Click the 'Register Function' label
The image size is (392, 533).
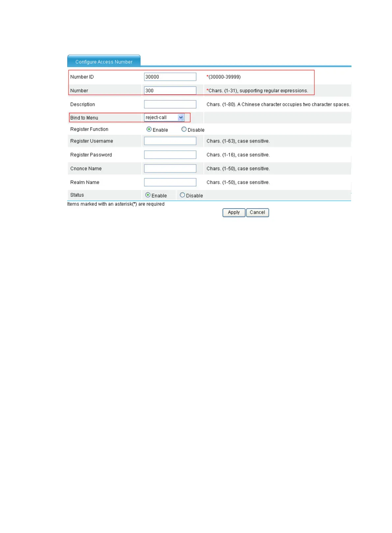(89, 129)
